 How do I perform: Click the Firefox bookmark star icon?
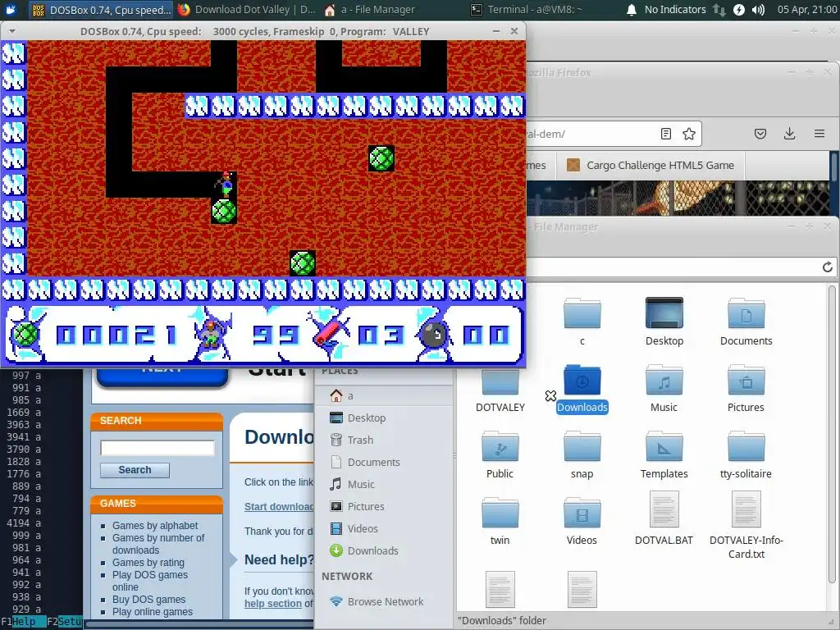[x=689, y=134]
